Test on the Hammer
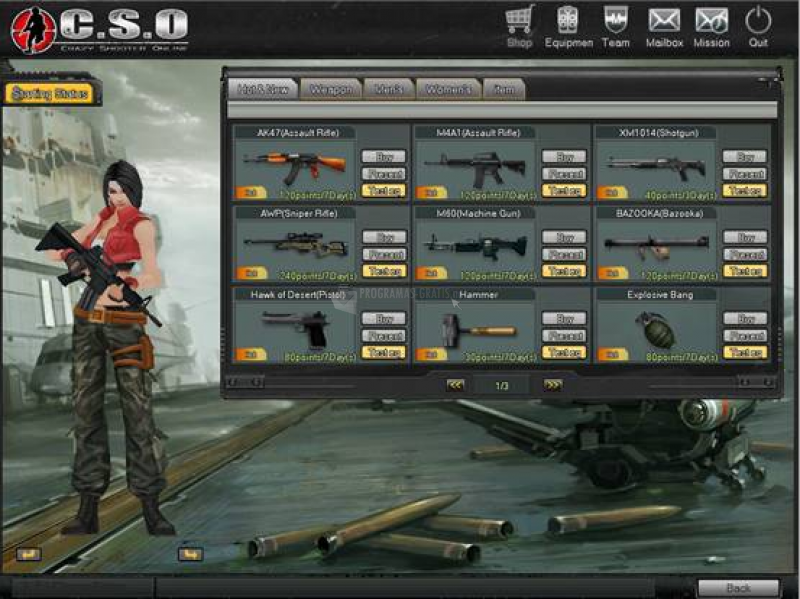 [x=564, y=353]
